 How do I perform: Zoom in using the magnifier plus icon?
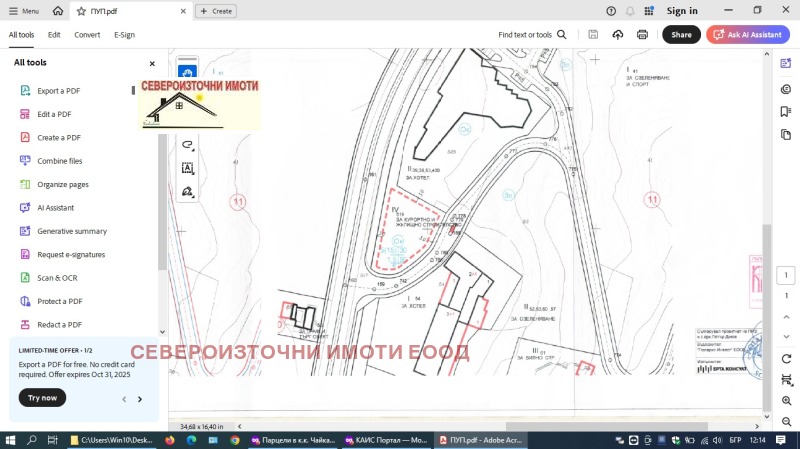787,401
